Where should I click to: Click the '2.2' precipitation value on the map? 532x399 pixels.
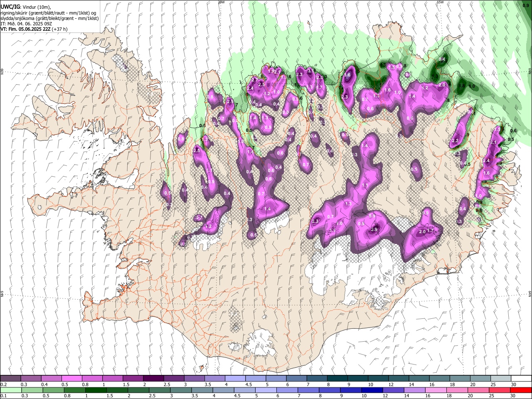click(x=455, y=141)
